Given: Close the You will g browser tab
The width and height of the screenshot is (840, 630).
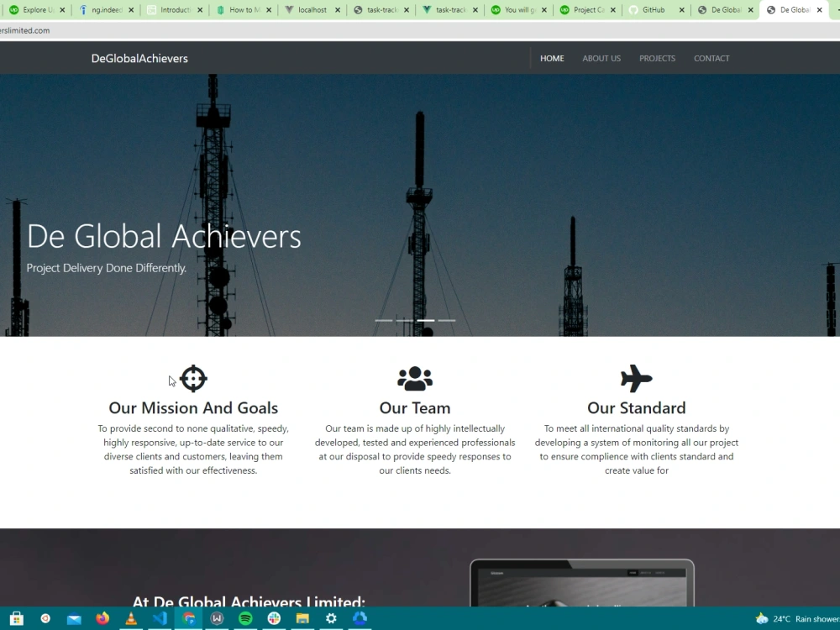Looking at the screenshot, I should 544,9.
